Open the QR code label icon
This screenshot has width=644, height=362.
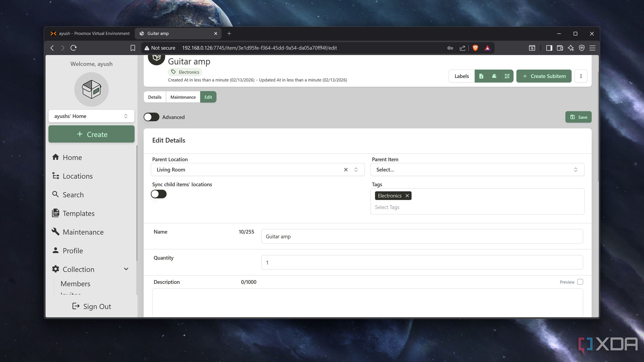(x=507, y=76)
